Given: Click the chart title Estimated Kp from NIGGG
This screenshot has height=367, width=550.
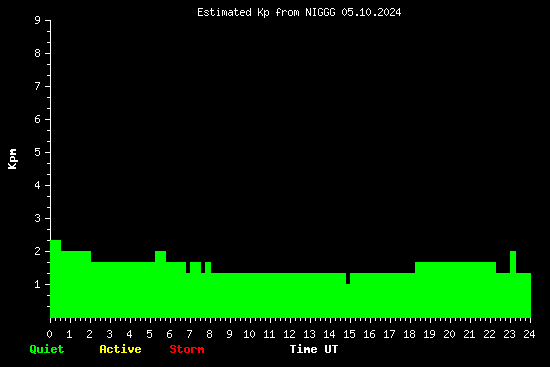Looking at the screenshot, I should 299,13.
